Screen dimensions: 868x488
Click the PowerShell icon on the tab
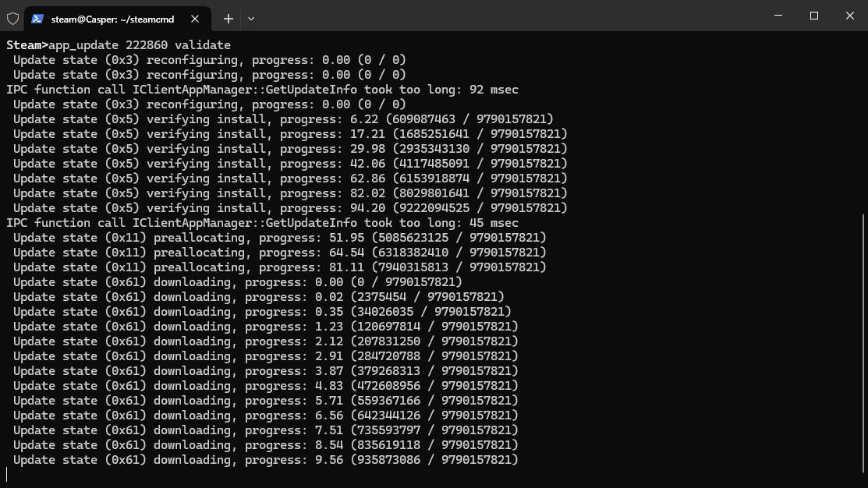click(x=37, y=19)
